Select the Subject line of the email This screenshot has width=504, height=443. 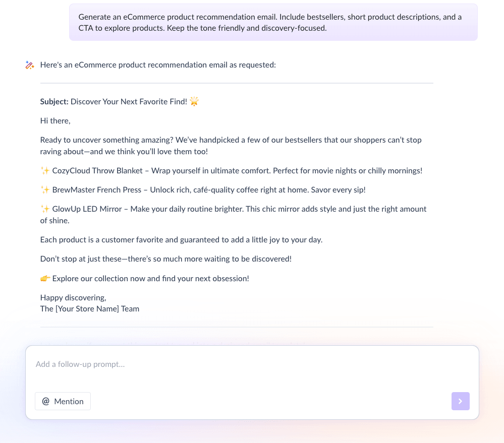[x=119, y=101]
